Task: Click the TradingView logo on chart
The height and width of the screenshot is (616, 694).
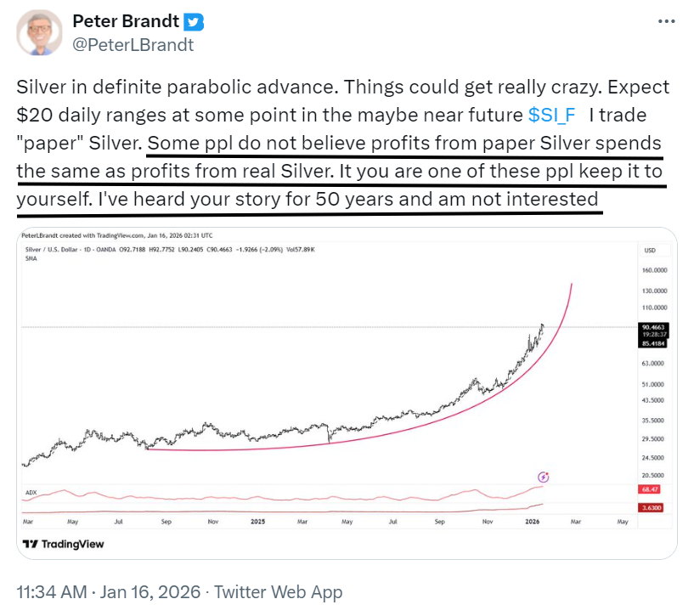Action: [x=64, y=544]
